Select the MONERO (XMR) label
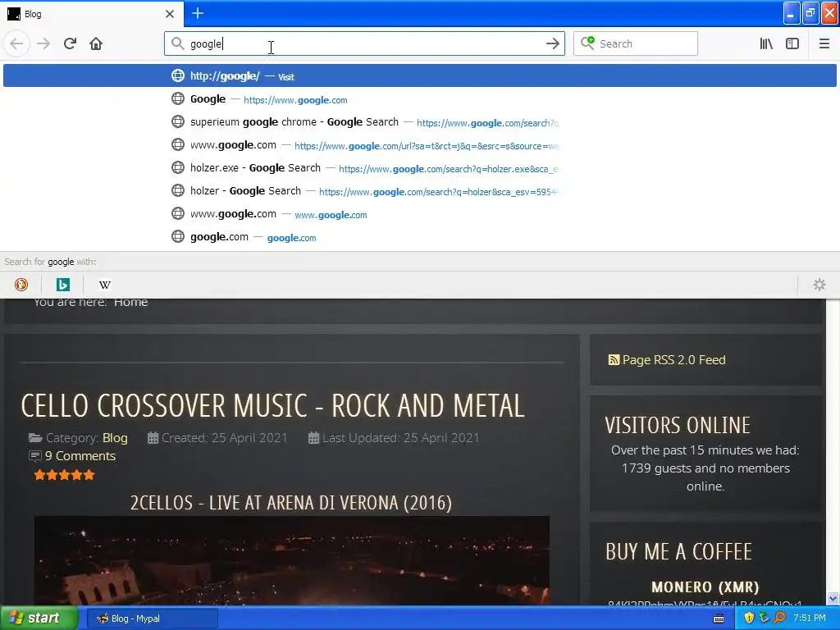840x630 pixels. tap(705, 587)
